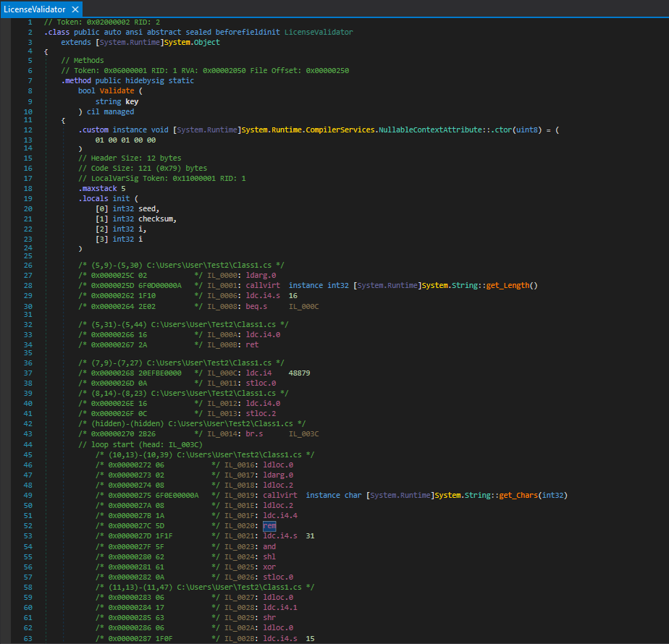Click operand 31 after ldc.i4.s
This screenshot has height=644, width=669.
(310, 536)
